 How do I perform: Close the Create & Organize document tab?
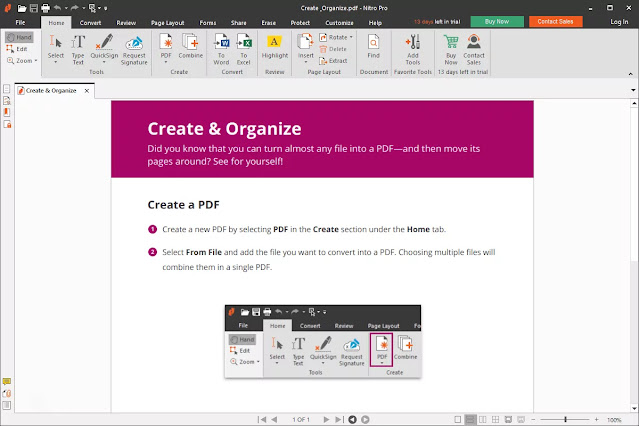click(87, 90)
